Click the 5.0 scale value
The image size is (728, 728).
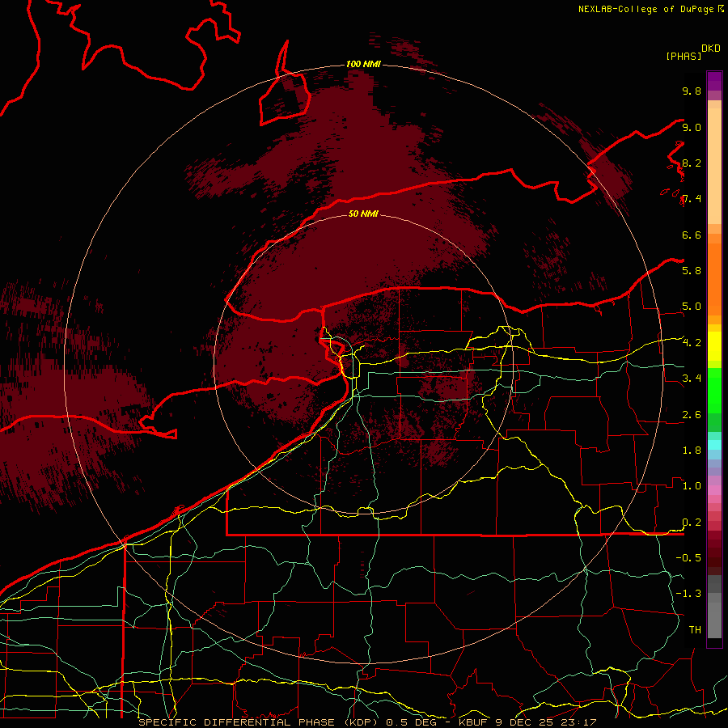tap(692, 307)
